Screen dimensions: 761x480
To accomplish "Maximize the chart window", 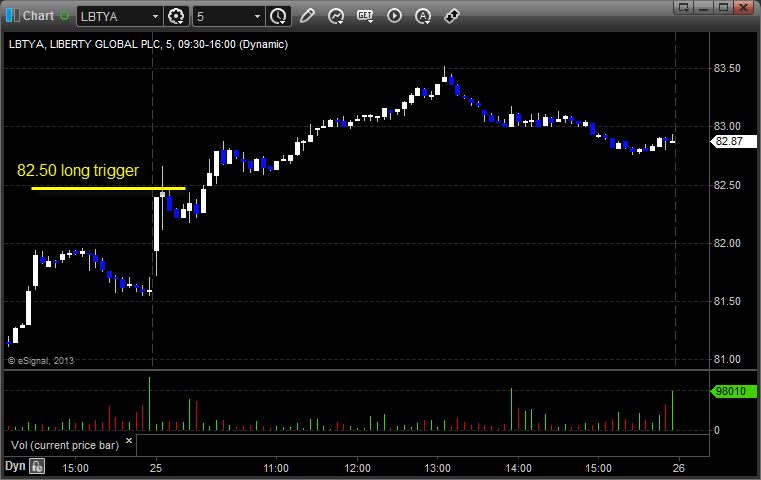I will coord(723,7).
